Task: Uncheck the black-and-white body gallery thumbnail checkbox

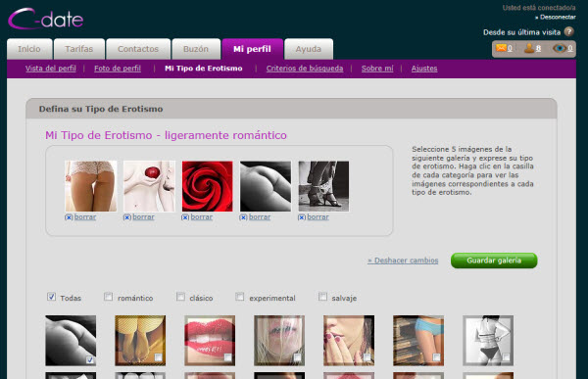Action: [89, 359]
